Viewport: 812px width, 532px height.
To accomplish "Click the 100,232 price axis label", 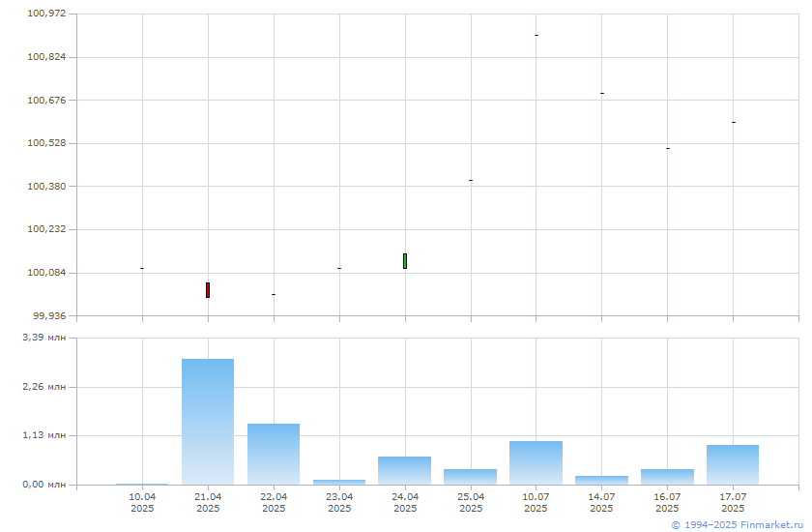I will [46, 229].
